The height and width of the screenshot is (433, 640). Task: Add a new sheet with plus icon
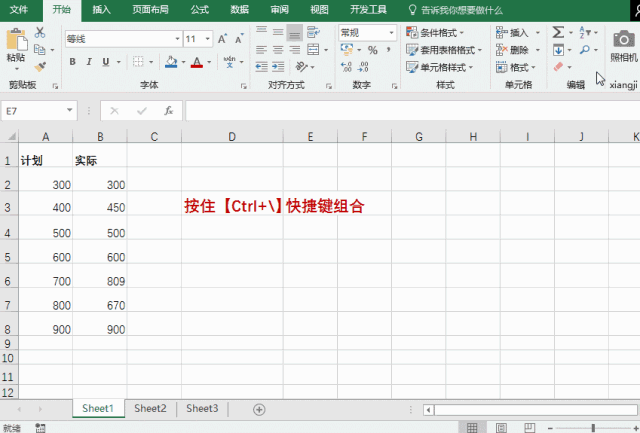(x=259, y=409)
